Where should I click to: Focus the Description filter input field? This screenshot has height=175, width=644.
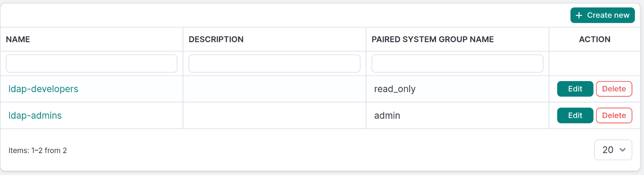point(274,64)
